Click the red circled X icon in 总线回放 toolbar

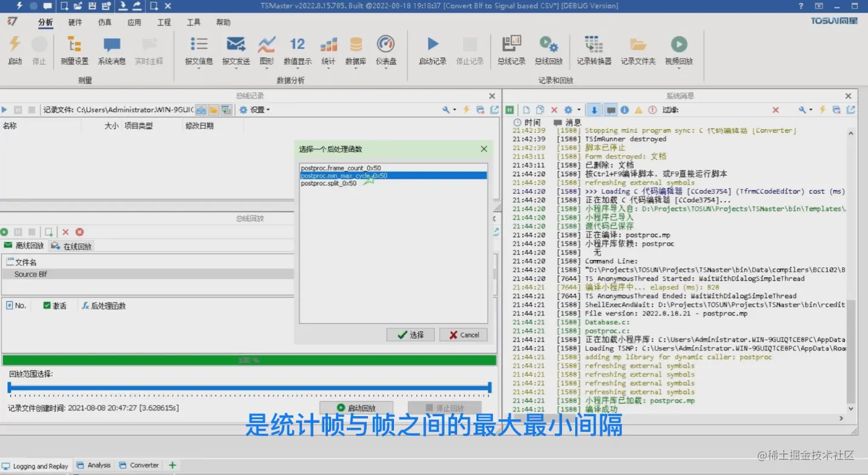pos(79,232)
